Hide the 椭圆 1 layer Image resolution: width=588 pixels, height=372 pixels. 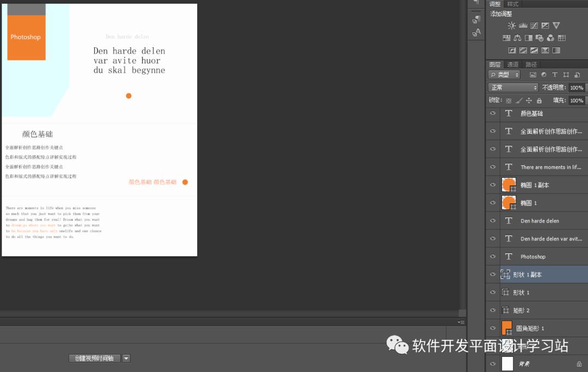[x=493, y=202]
